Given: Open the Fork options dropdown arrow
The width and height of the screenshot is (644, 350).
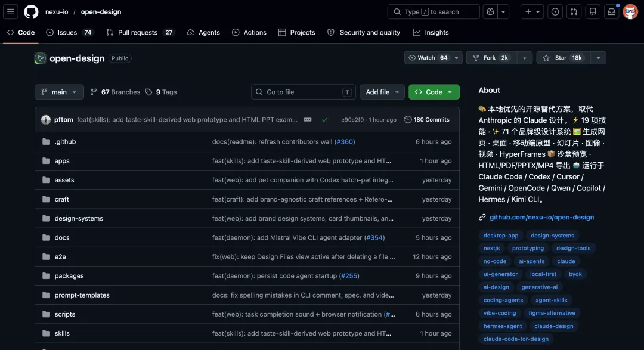Looking at the screenshot, I should pyautogui.click(x=525, y=58).
